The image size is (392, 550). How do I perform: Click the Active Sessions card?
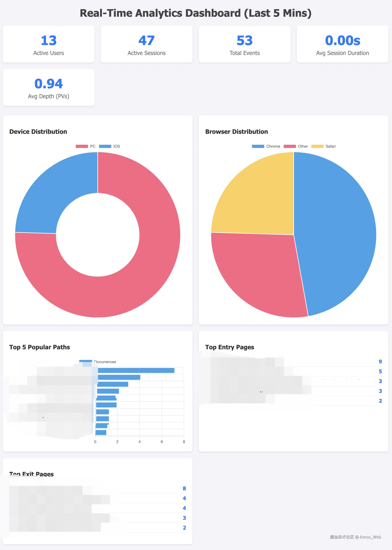tap(147, 44)
